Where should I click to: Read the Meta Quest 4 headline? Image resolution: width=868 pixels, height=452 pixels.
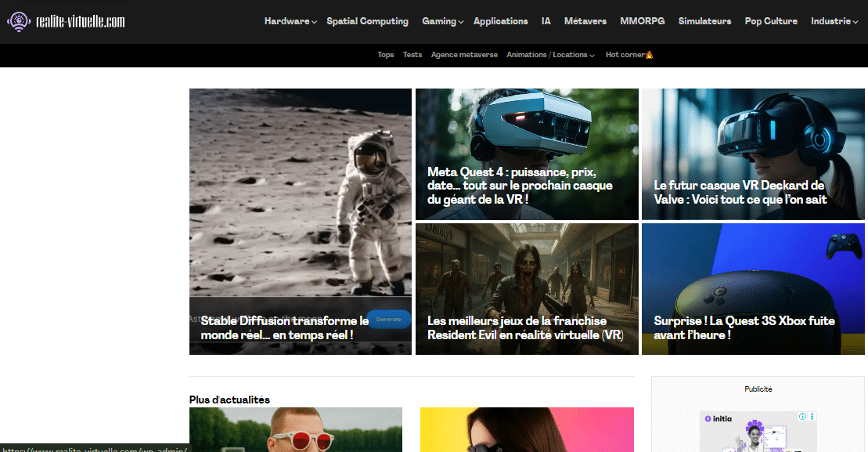point(520,186)
